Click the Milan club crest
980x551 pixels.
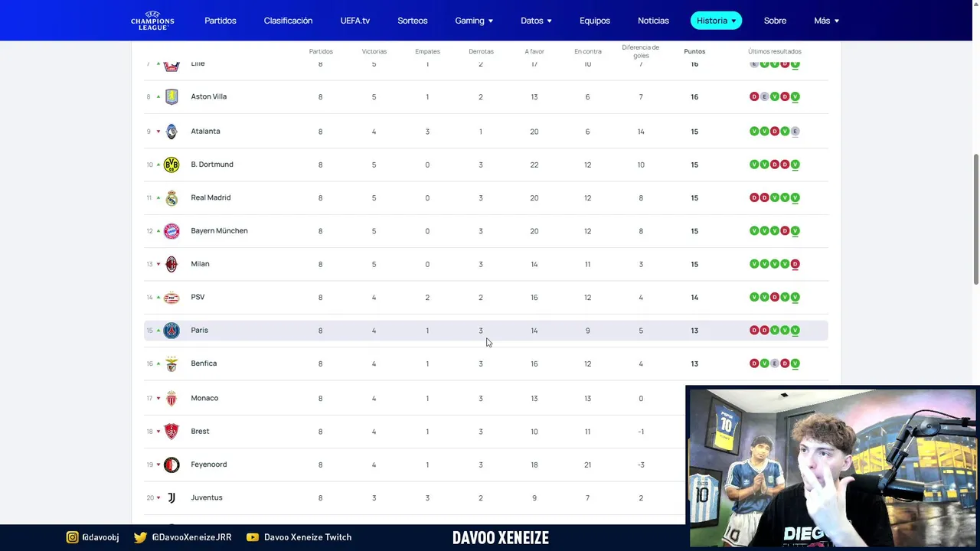click(x=171, y=264)
